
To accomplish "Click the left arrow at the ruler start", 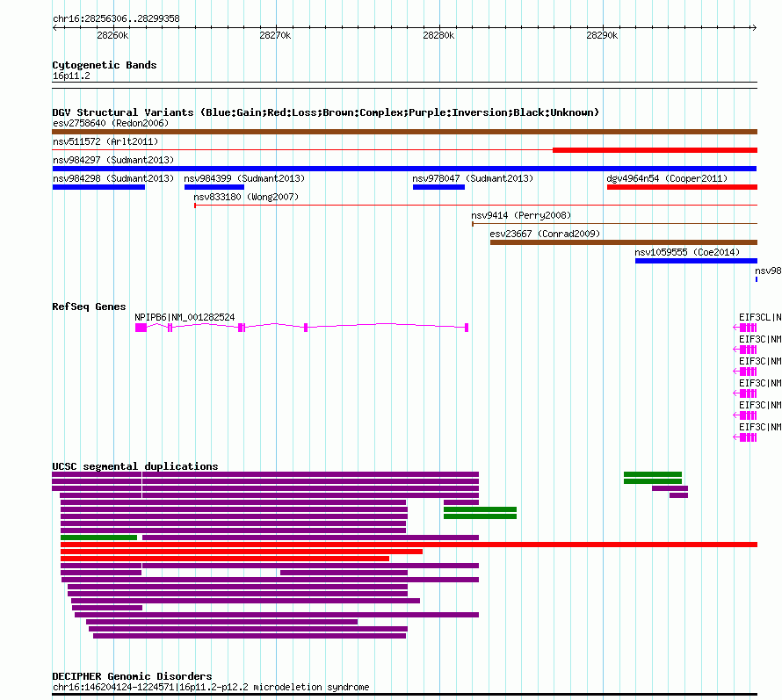I will point(54,27).
